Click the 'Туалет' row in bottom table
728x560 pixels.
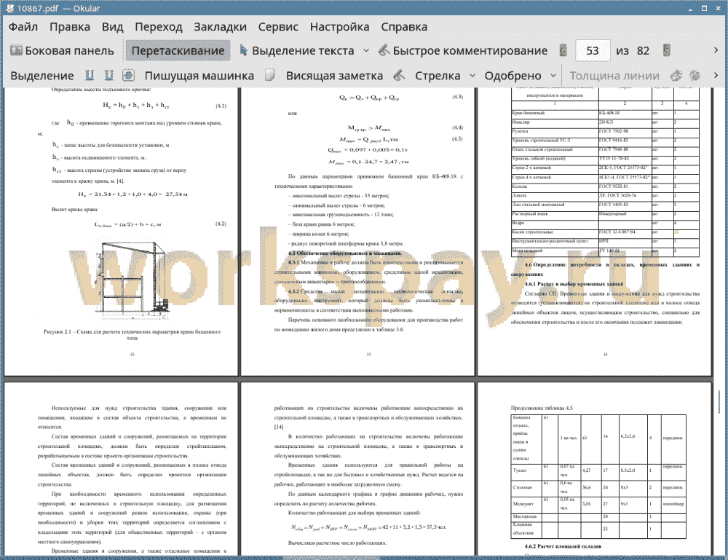click(x=598, y=471)
